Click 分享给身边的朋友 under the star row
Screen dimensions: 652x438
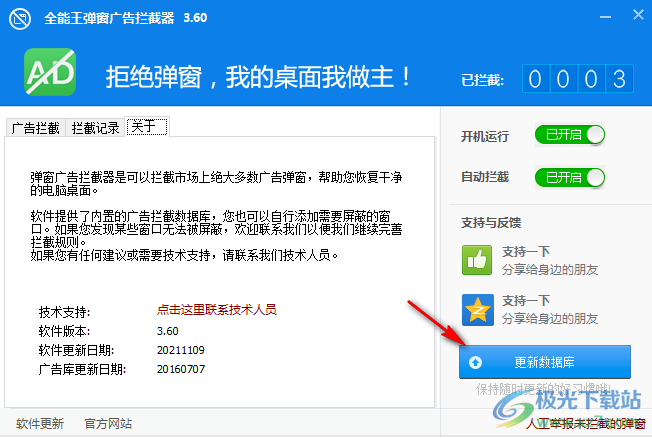(x=550, y=319)
